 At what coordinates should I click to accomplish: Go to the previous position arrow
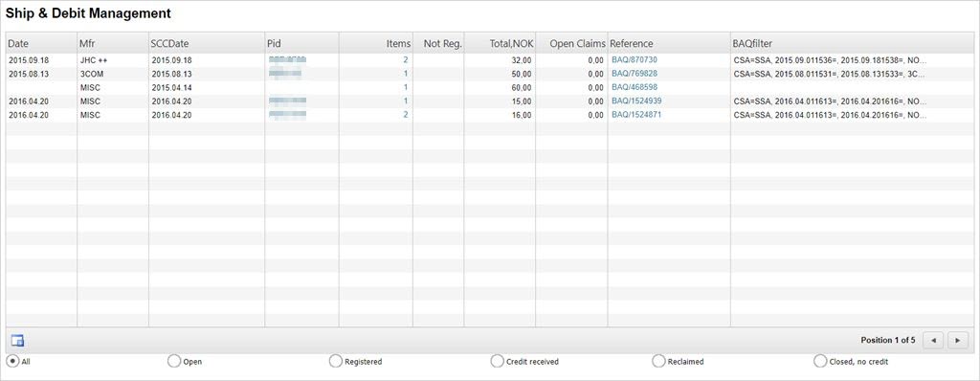(933, 341)
